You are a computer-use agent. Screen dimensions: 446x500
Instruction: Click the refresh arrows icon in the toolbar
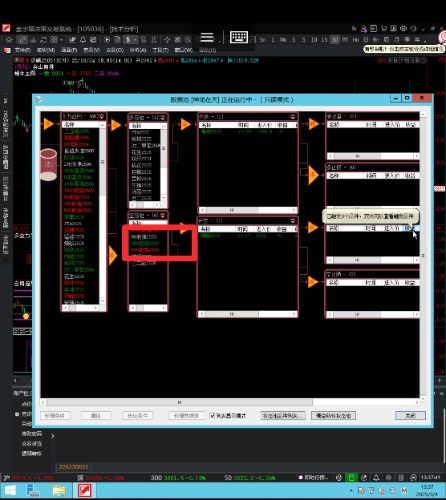pyautogui.click(x=43, y=40)
